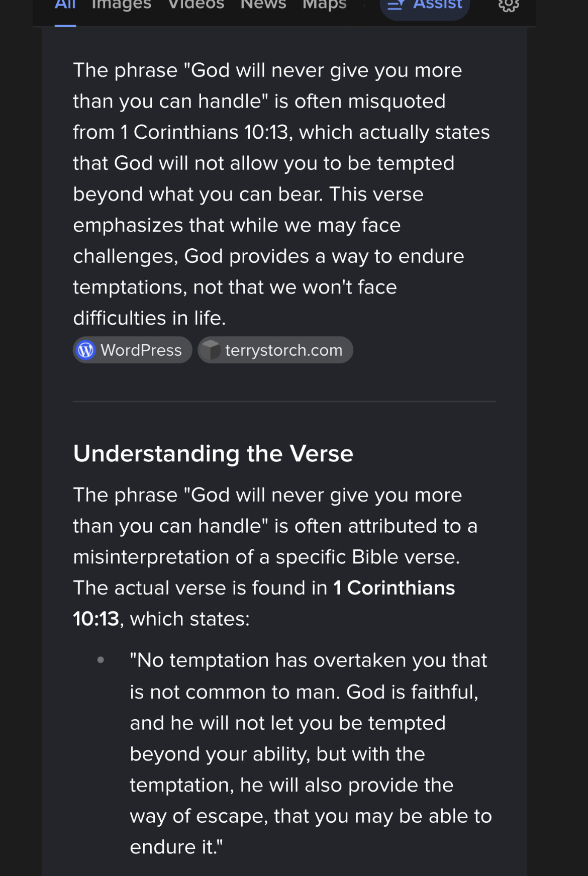The image size is (588, 876).
Task: Open the Videos results tab
Action: 196,5
